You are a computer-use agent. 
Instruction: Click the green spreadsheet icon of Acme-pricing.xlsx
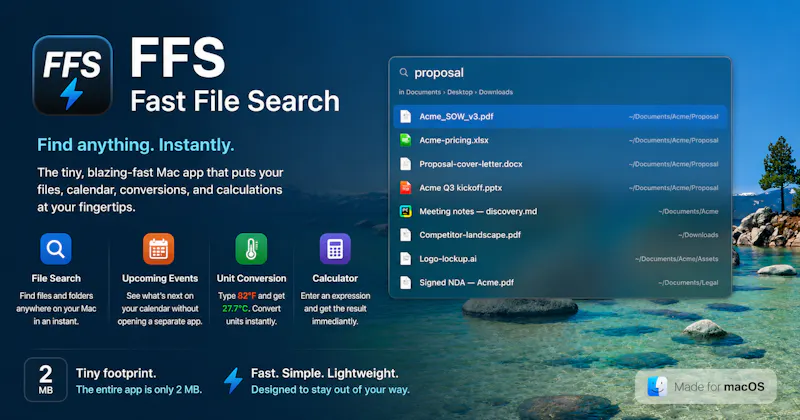406,140
